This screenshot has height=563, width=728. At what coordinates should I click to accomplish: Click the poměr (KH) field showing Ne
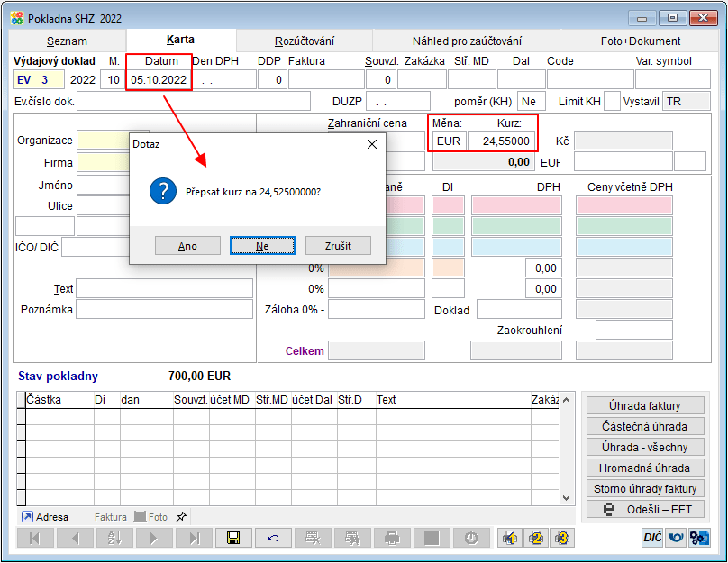point(532,101)
